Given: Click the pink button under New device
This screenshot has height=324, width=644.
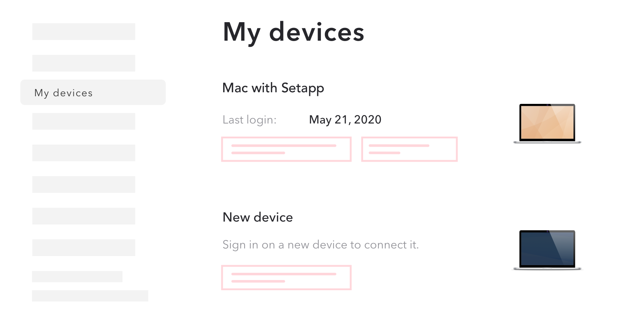Looking at the screenshot, I should (x=286, y=278).
